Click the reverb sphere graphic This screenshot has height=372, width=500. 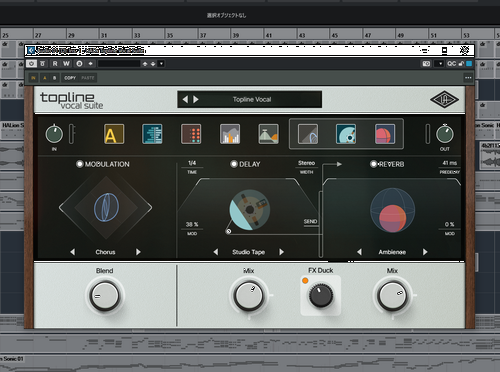393,210
